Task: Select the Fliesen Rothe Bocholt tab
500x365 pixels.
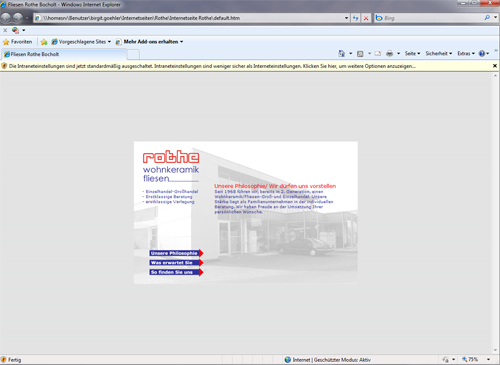Action: click(x=64, y=54)
